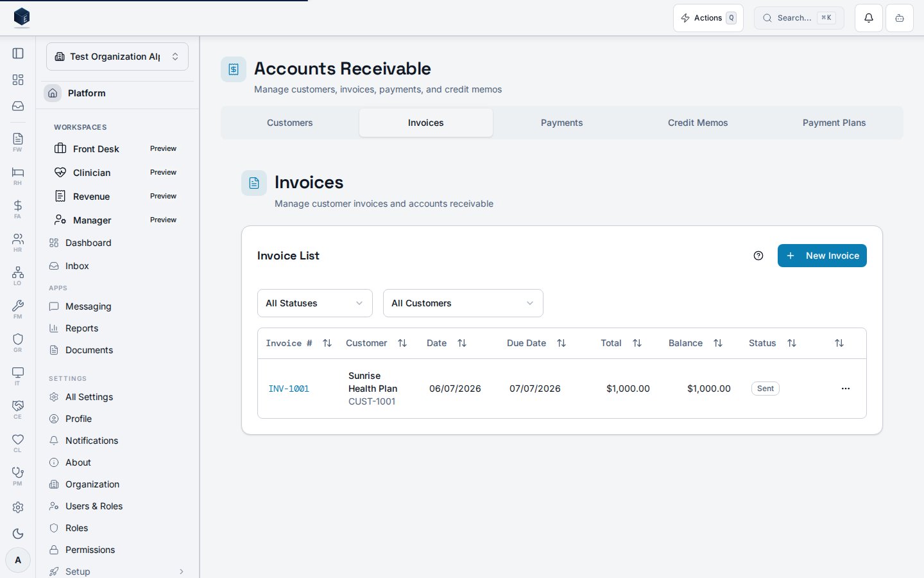Screen dimensions: 924x578
Task: Open the Actions button
Action: (x=708, y=18)
